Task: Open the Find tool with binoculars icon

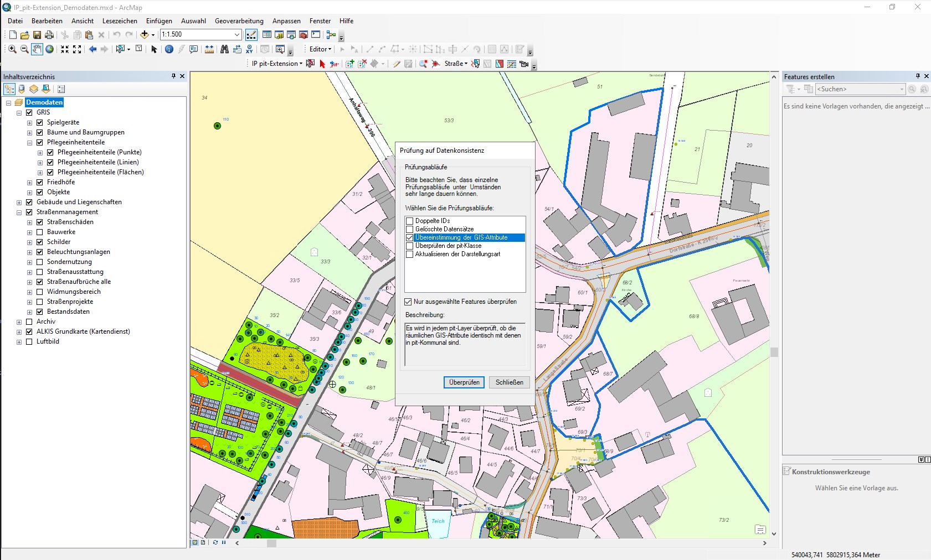Action: pos(224,49)
